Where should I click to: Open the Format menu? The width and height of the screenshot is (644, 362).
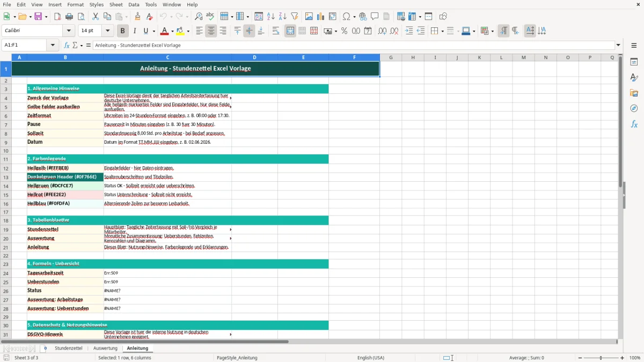(75, 4)
